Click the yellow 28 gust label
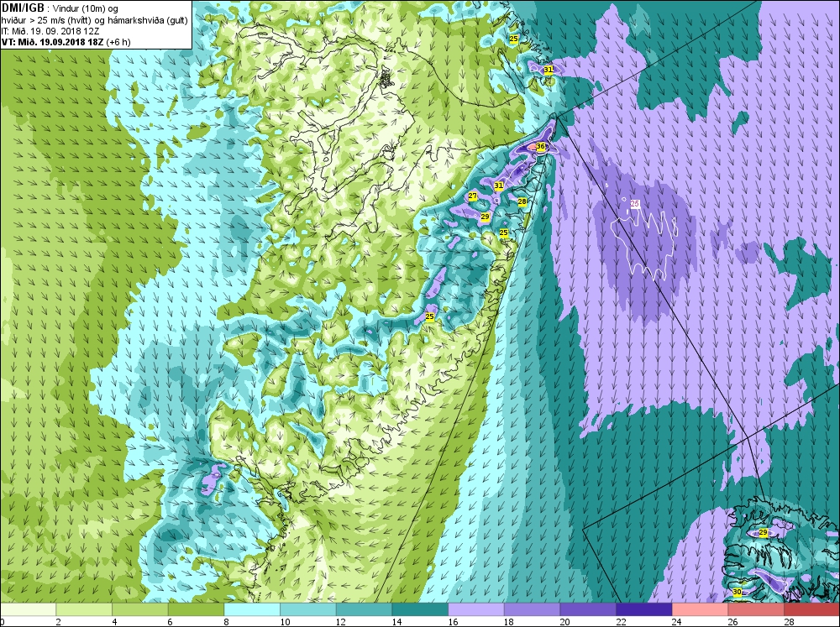The width and height of the screenshot is (840, 627). coord(522,201)
